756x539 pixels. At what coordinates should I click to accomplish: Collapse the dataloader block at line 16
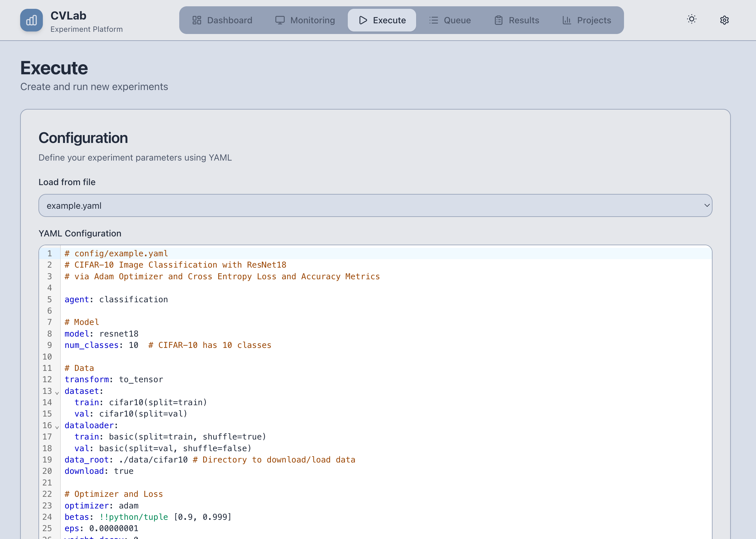(57, 427)
